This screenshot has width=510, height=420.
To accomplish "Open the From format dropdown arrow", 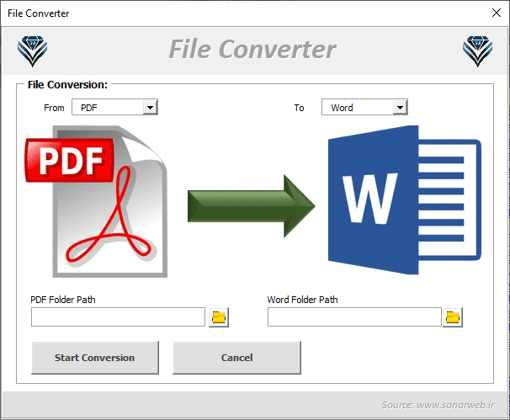I will click(x=151, y=108).
